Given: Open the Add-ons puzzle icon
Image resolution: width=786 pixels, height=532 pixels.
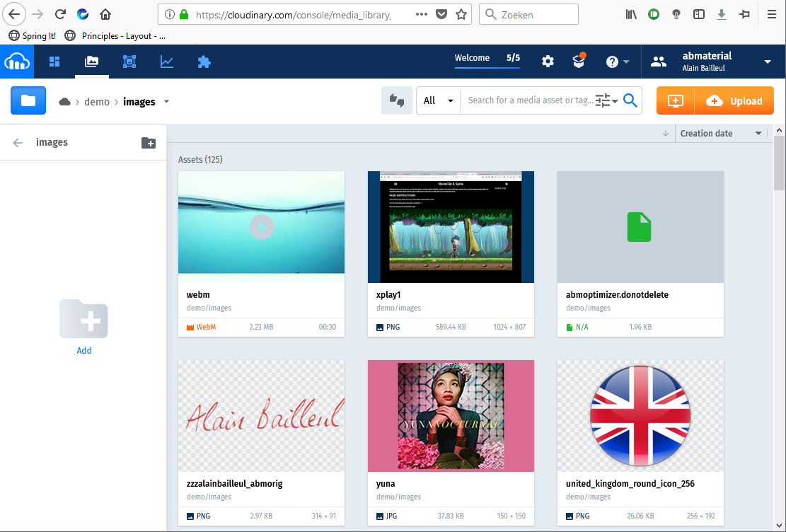Looking at the screenshot, I should (204, 62).
